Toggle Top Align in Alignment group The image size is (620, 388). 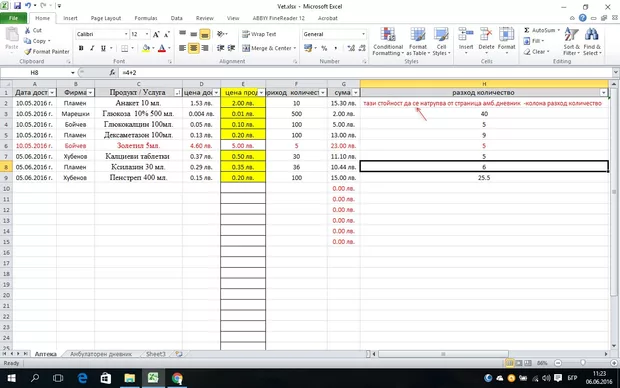tap(182, 34)
